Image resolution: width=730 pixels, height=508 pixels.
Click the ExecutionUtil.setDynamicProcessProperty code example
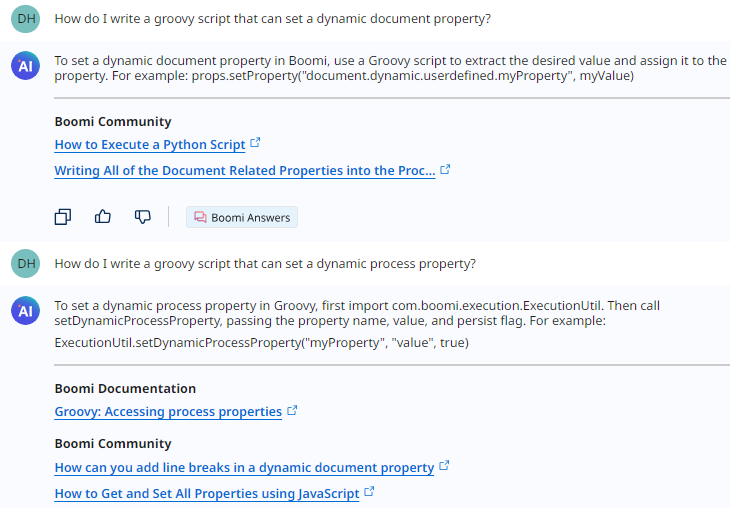pos(261,343)
